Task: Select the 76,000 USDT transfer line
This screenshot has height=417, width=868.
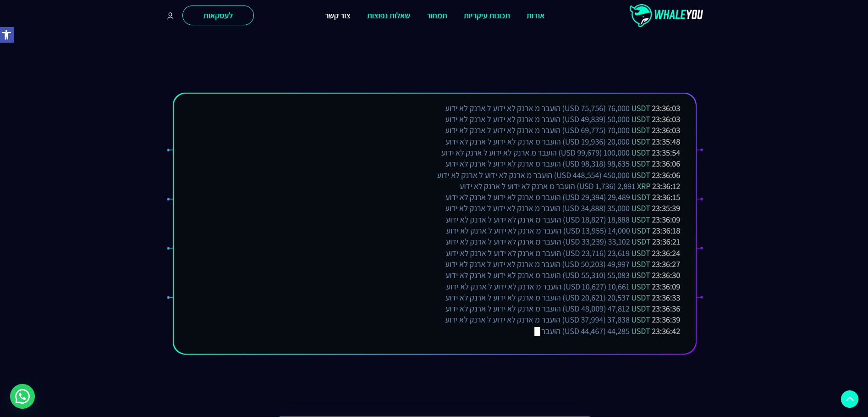Action: [x=563, y=109]
